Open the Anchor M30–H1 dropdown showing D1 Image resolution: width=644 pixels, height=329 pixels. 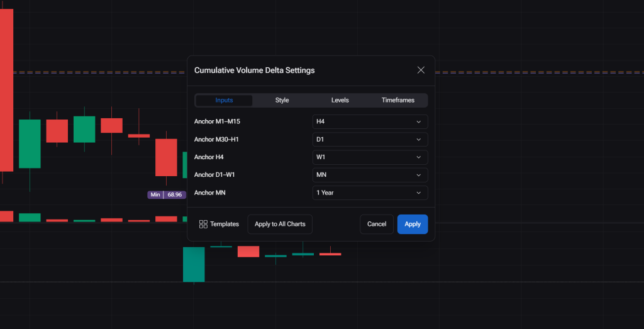click(370, 139)
